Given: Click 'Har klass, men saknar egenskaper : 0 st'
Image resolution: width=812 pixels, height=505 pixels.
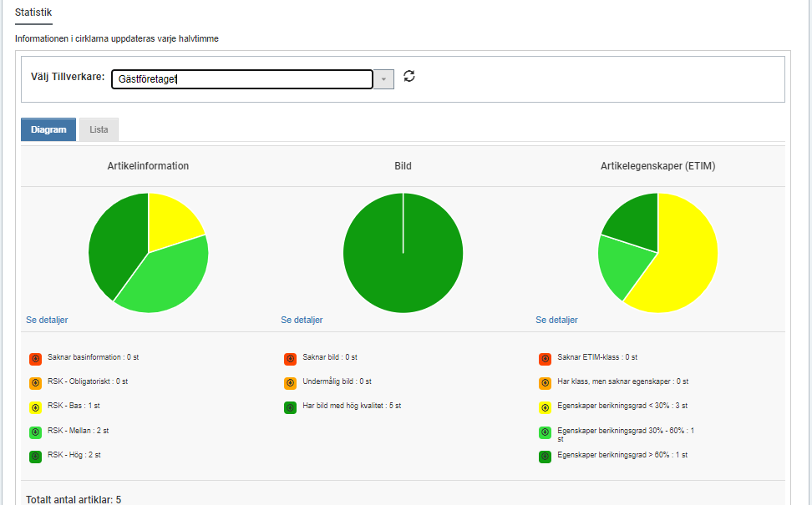Looking at the screenshot, I should click(x=623, y=381).
